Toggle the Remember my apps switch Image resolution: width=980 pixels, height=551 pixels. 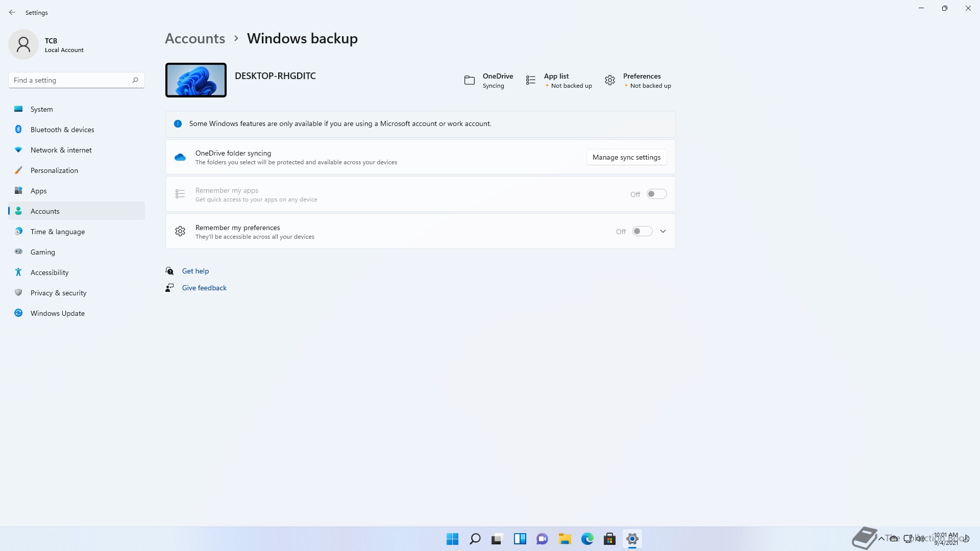coord(656,194)
